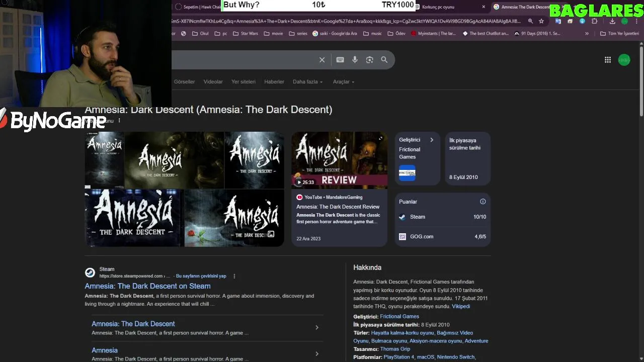Open the three-dot menu under the Amnesia title

point(119,121)
